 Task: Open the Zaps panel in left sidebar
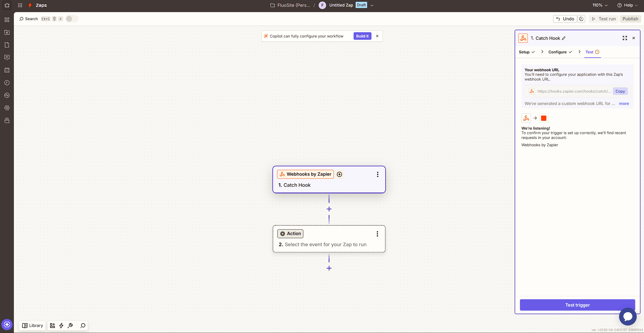click(7, 32)
